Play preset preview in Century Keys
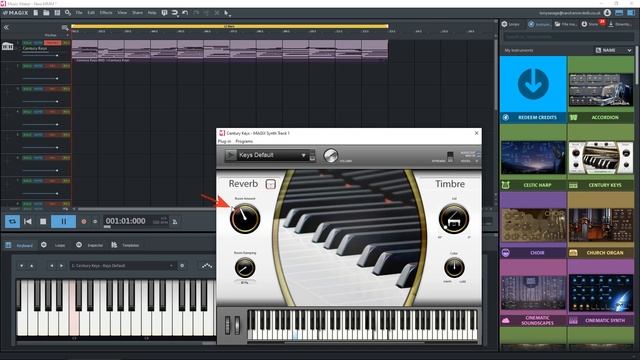This screenshot has width=640, height=360. 231,156
